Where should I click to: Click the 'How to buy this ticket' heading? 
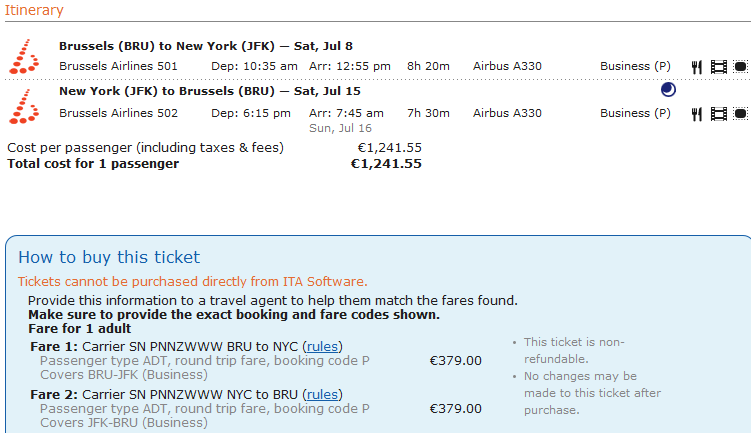(109, 257)
